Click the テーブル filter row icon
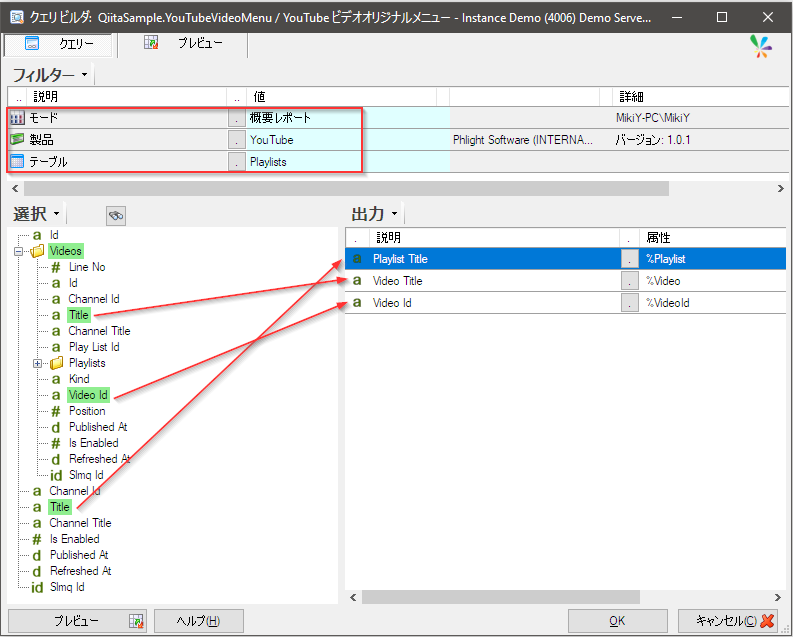Screen dimensions: 793x637 point(17,161)
